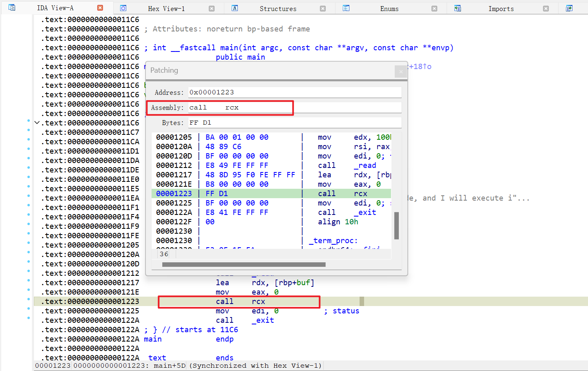Screen dimensions: 588x371
Task: Close the Enums tab
Action: [434, 9]
